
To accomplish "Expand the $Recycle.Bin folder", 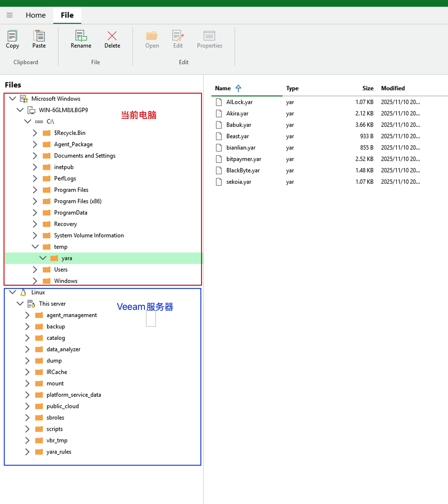I will click(x=35, y=133).
